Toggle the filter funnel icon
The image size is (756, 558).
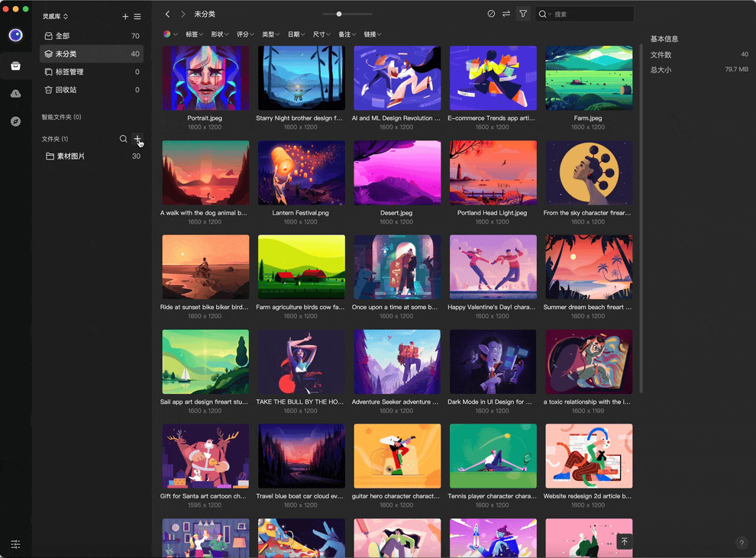pos(523,14)
